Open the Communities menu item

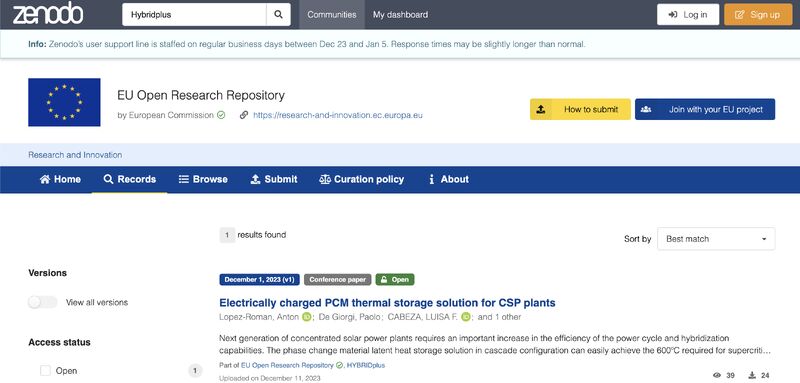tap(332, 14)
